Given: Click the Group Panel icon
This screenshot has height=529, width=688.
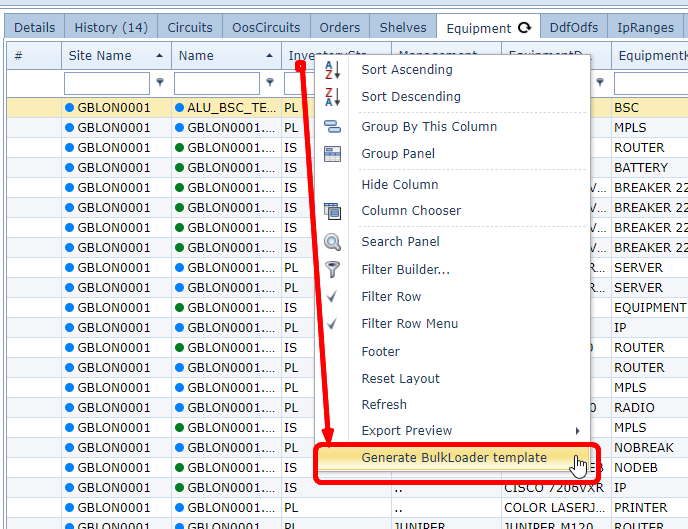Looking at the screenshot, I should 333,154.
